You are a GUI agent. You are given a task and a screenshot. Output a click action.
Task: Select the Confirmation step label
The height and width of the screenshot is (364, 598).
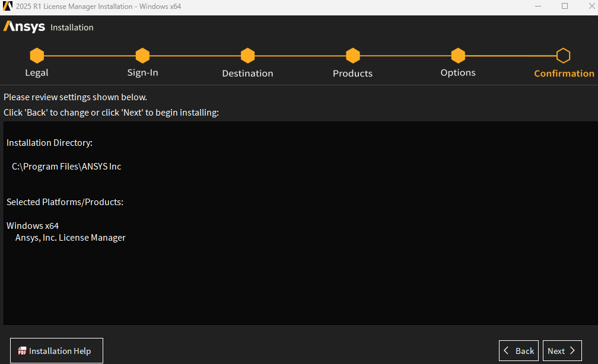point(564,73)
